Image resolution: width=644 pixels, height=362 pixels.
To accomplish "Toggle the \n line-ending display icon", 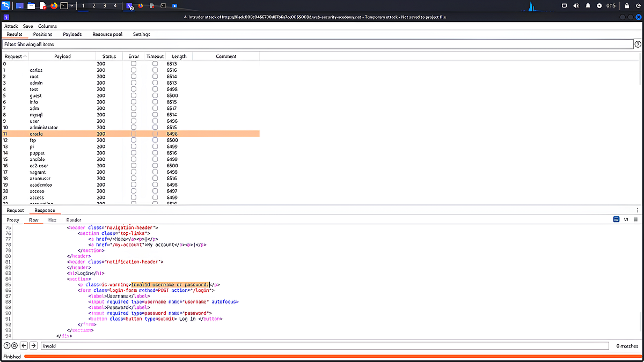I will tap(625, 219).
